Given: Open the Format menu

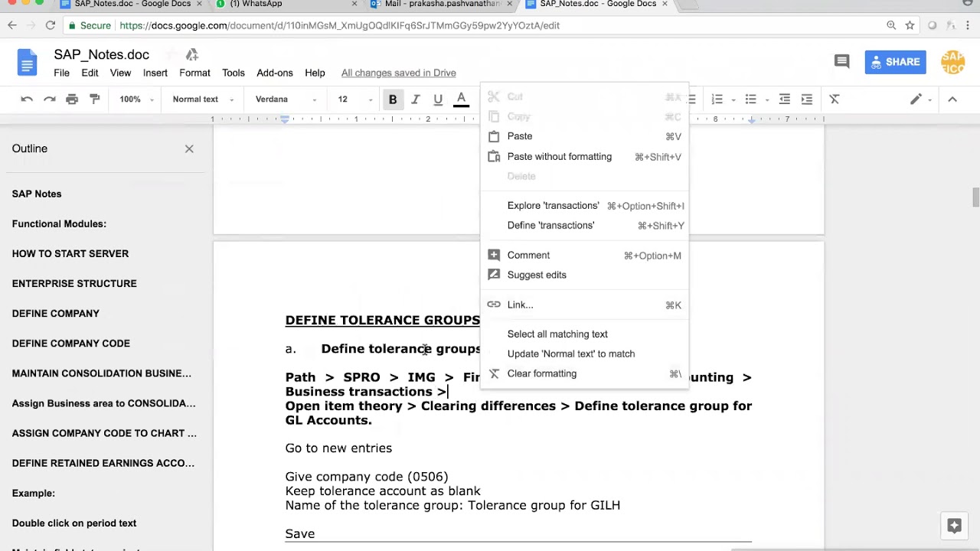Looking at the screenshot, I should (194, 73).
